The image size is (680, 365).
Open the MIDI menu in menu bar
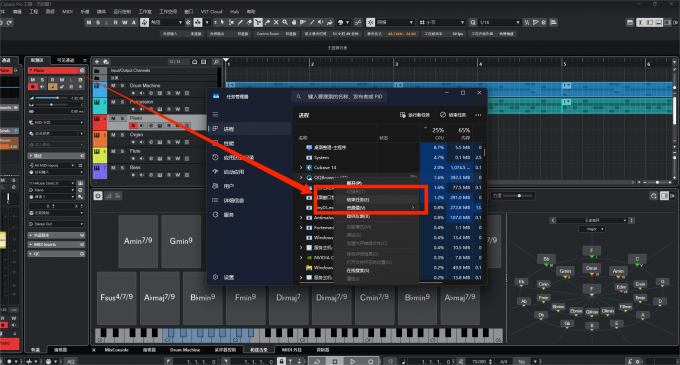pos(67,12)
